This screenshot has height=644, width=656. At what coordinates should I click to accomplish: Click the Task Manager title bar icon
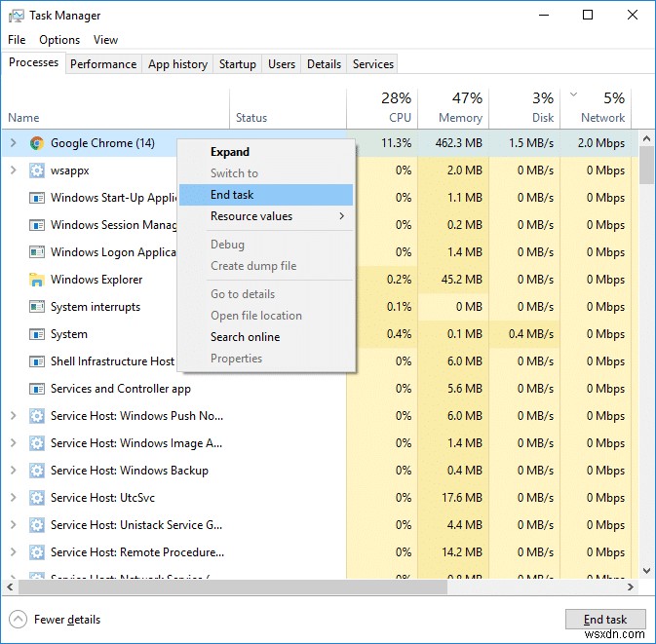pos(16,16)
